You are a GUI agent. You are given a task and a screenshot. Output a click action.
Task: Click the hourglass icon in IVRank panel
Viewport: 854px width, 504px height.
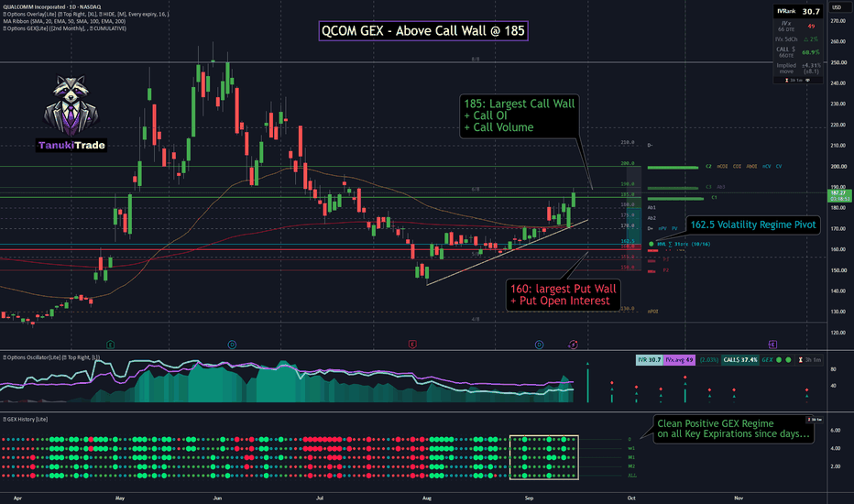tap(786, 80)
